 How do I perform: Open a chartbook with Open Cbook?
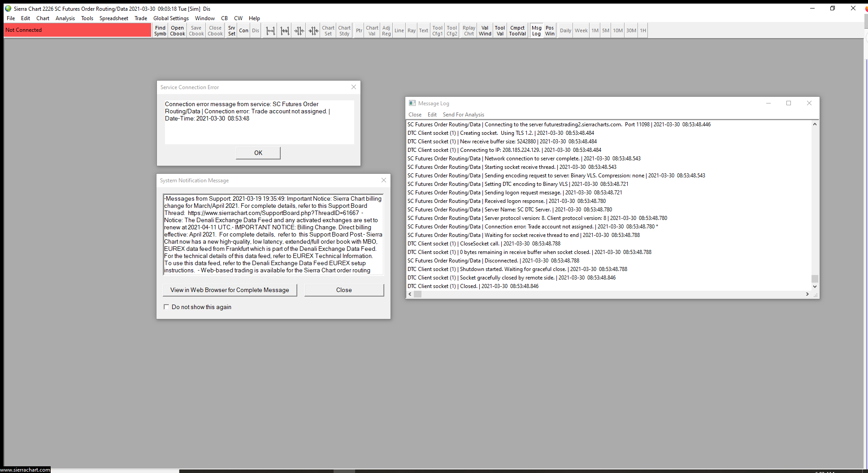pos(178,30)
